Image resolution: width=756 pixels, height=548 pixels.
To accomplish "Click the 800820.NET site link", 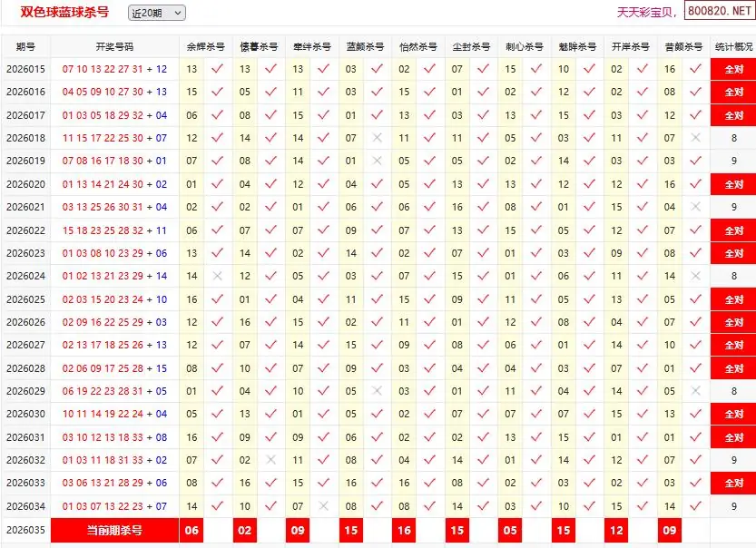I will pos(719,12).
